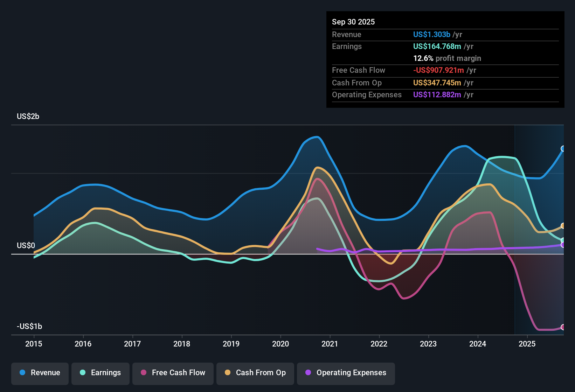Click the orange Cash From Op legend dot
This screenshot has width=575, height=392.
(228, 373)
